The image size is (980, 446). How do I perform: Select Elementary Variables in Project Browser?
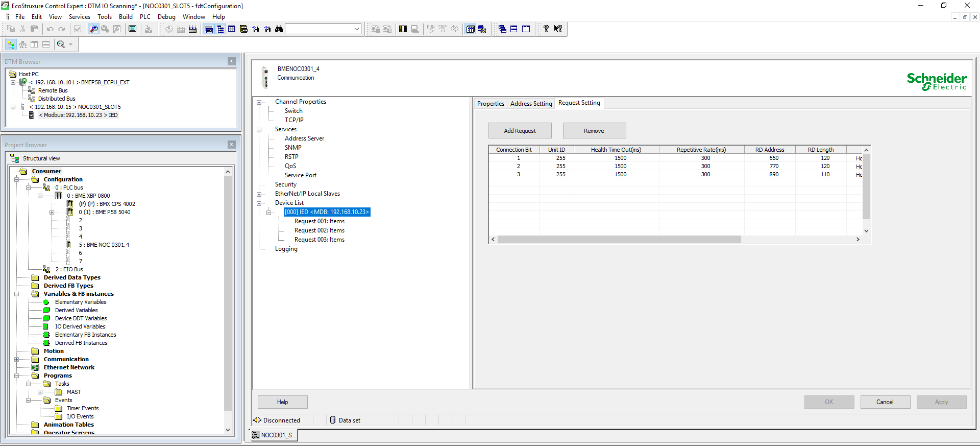[x=81, y=302]
